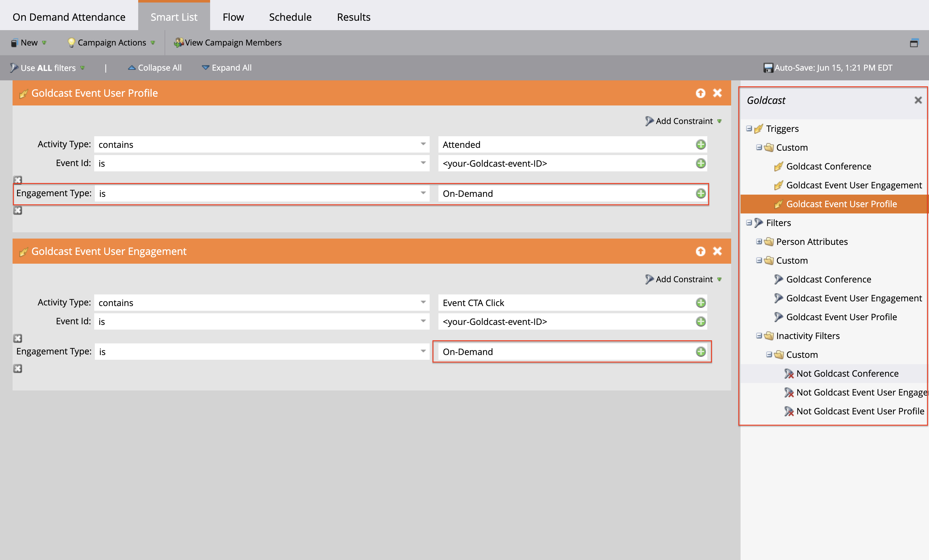Image resolution: width=929 pixels, height=560 pixels.
Task: Move up Goldcast Event User Engagement trigger
Action: tap(701, 251)
